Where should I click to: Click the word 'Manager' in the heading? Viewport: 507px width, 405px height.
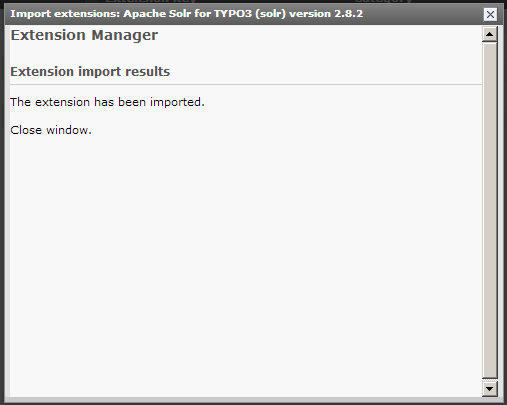124,35
